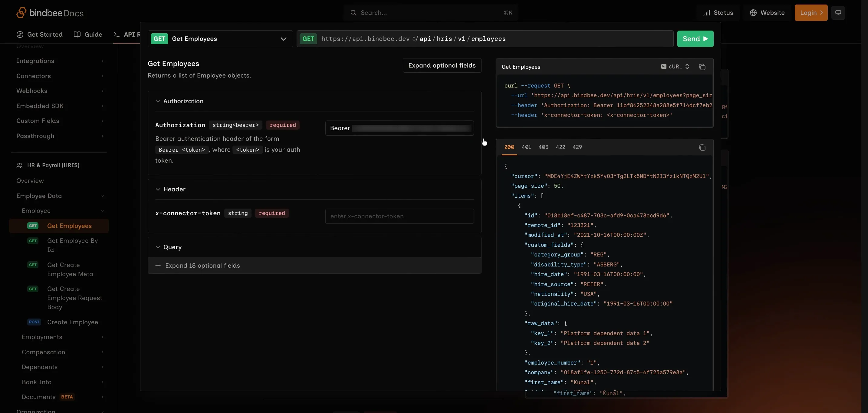The height and width of the screenshot is (413, 868).
Task: Open the Get Started nav tab
Action: 39,35
